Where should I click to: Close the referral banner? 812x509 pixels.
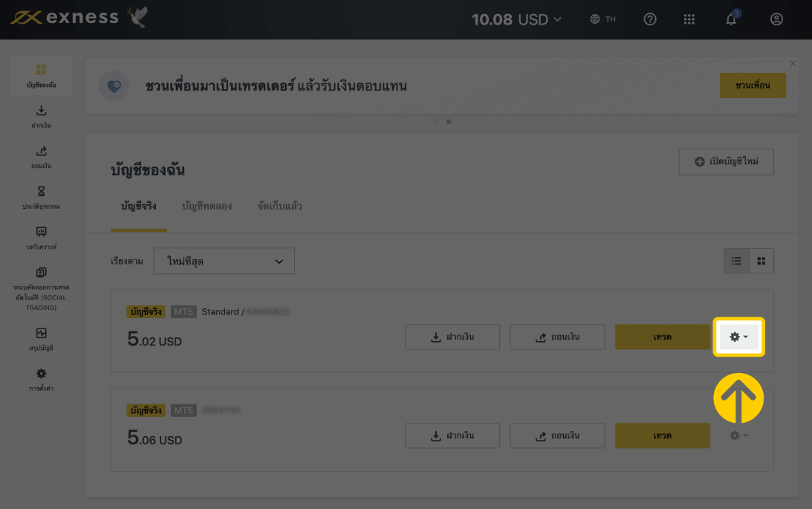pos(793,64)
